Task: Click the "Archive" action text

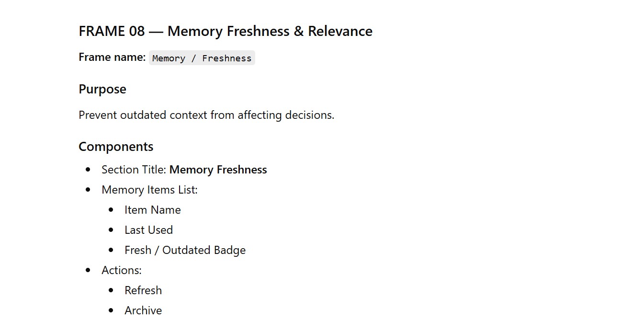Action: (143, 310)
